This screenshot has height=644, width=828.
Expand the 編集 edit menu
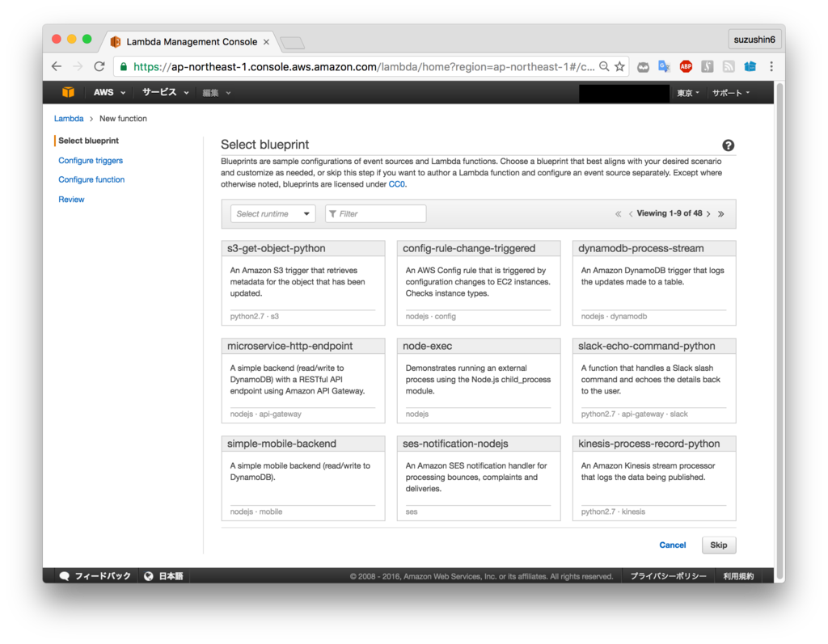tap(217, 93)
